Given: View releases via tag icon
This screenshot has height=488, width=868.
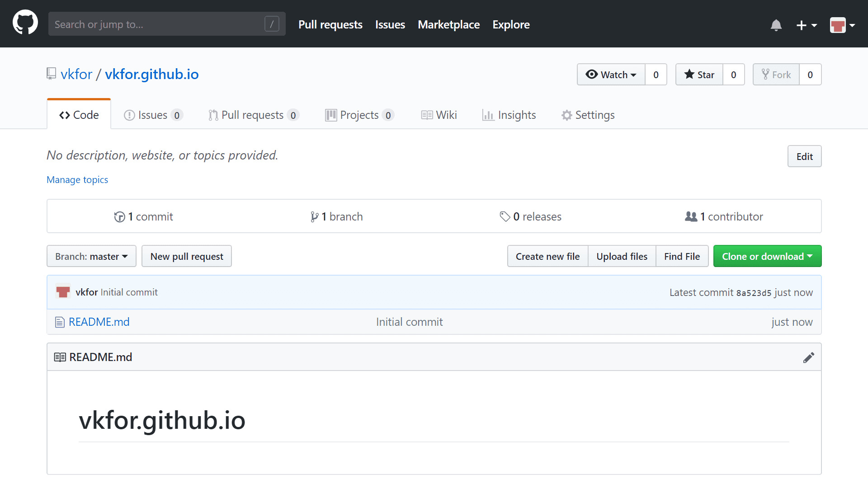Looking at the screenshot, I should [505, 216].
